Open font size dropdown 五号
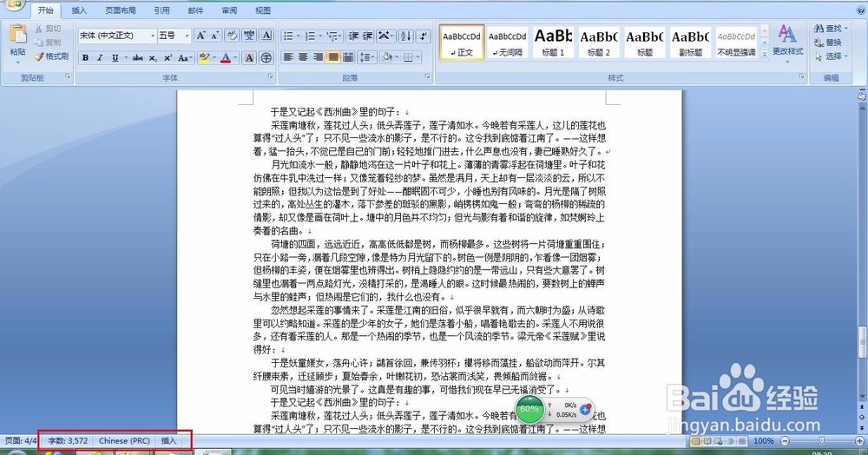Screen dimensions: 868x455 (187, 36)
